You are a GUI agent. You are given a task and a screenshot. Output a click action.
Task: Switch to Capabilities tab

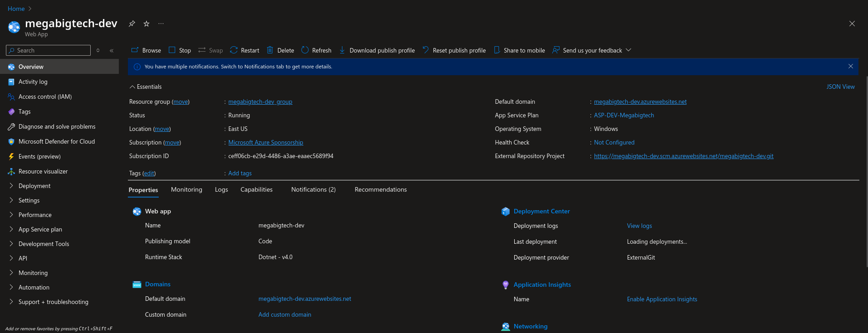point(257,189)
